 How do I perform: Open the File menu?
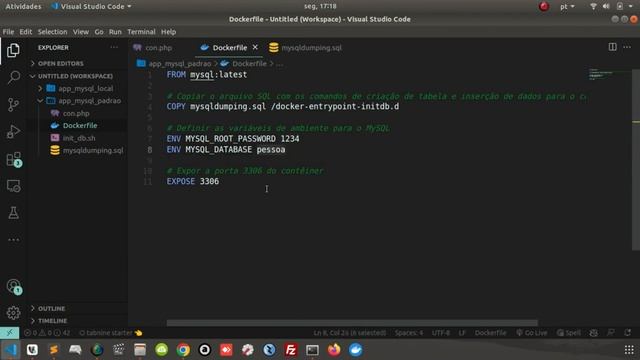[x=8, y=31]
